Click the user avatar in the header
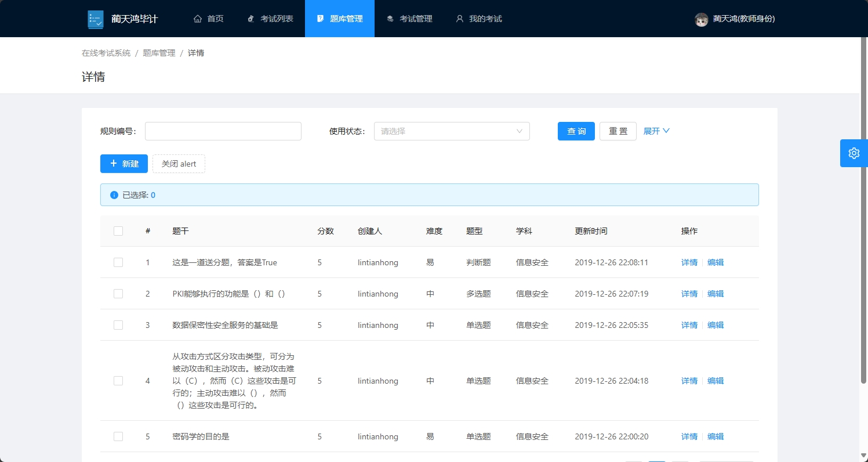The height and width of the screenshot is (462, 868). (702, 19)
